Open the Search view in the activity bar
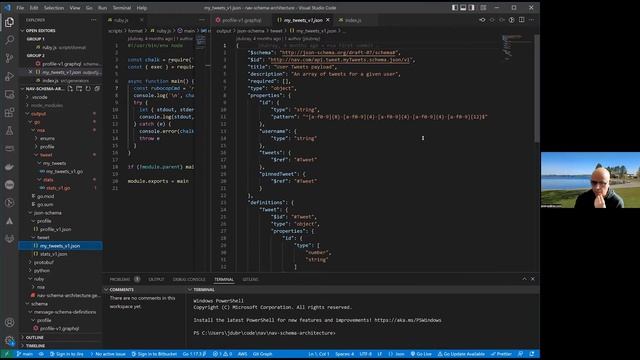The image size is (640, 360). 9,40
